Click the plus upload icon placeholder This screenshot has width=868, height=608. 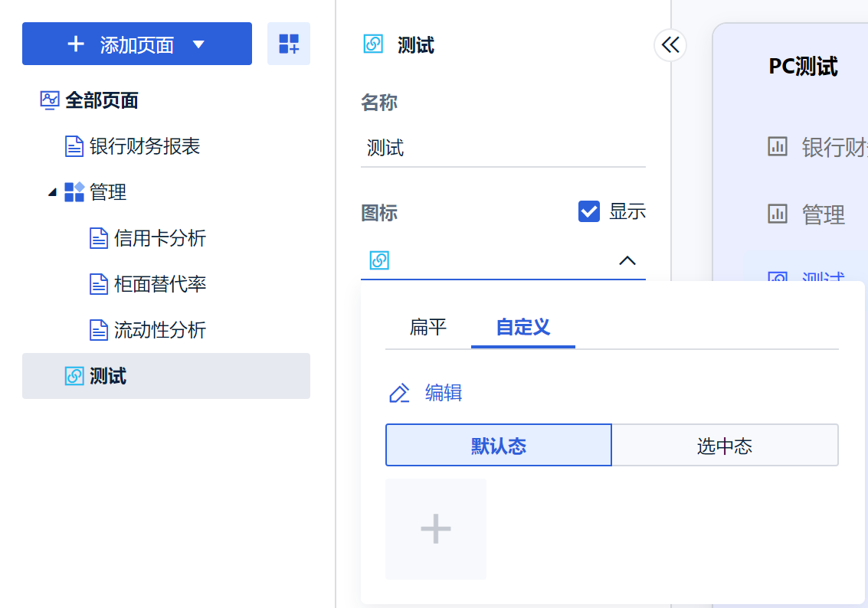(x=436, y=529)
